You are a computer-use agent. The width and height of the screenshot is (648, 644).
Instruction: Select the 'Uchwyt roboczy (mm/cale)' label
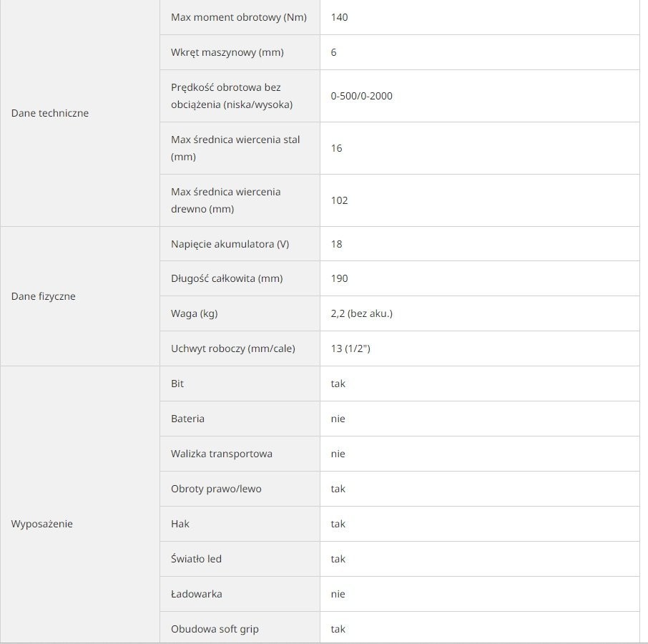tap(233, 348)
